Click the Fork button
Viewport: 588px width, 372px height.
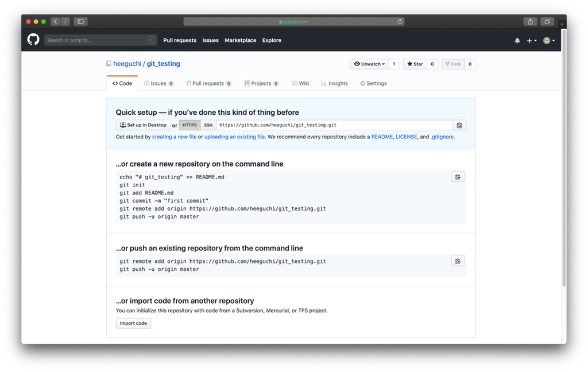453,64
